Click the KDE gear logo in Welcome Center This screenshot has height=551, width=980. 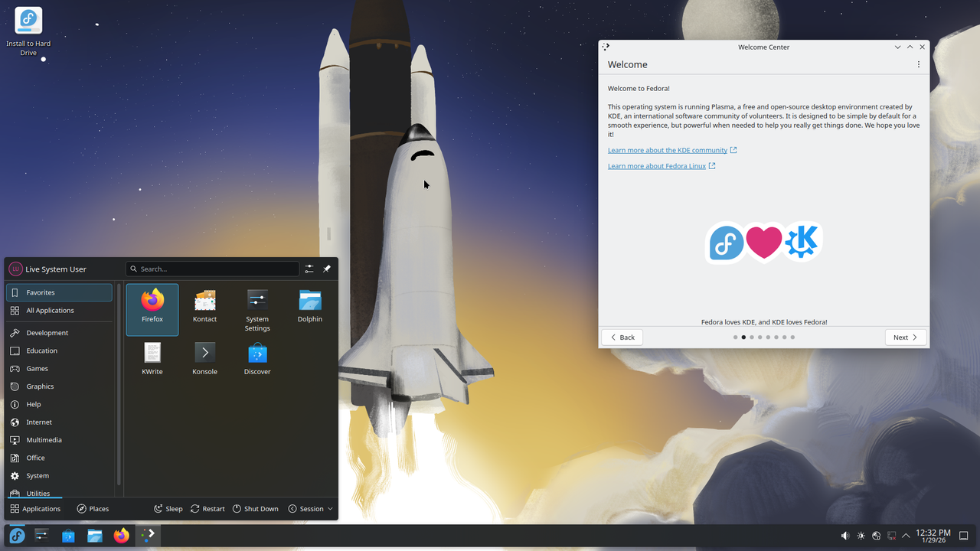(802, 241)
